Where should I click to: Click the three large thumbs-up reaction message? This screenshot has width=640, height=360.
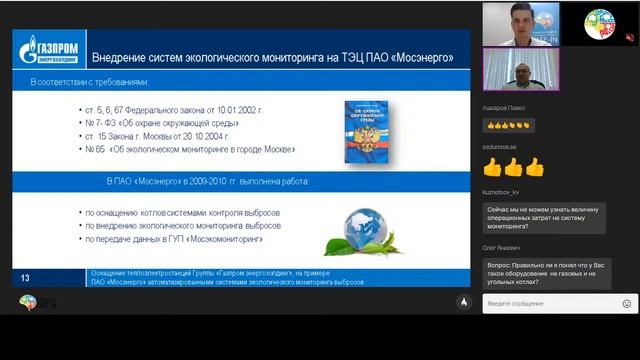(513, 167)
